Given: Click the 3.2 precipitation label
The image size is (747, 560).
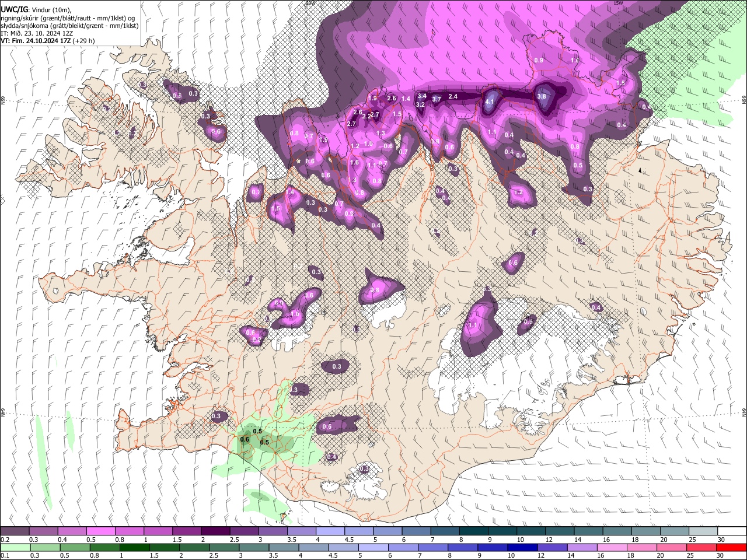Looking at the screenshot, I should click(420, 104).
